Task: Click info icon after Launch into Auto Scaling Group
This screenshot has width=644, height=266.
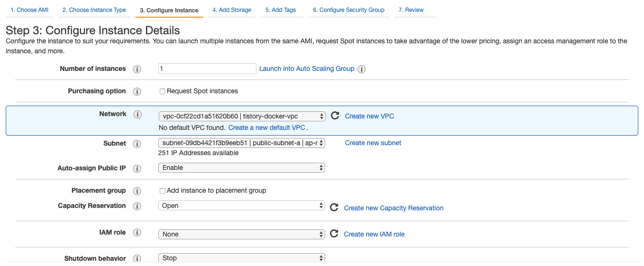Action: click(x=362, y=69)
